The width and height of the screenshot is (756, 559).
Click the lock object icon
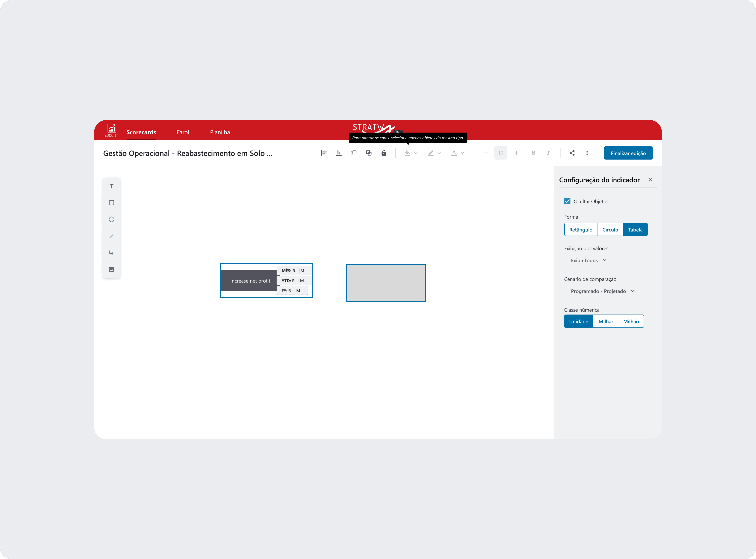[384, 153]
